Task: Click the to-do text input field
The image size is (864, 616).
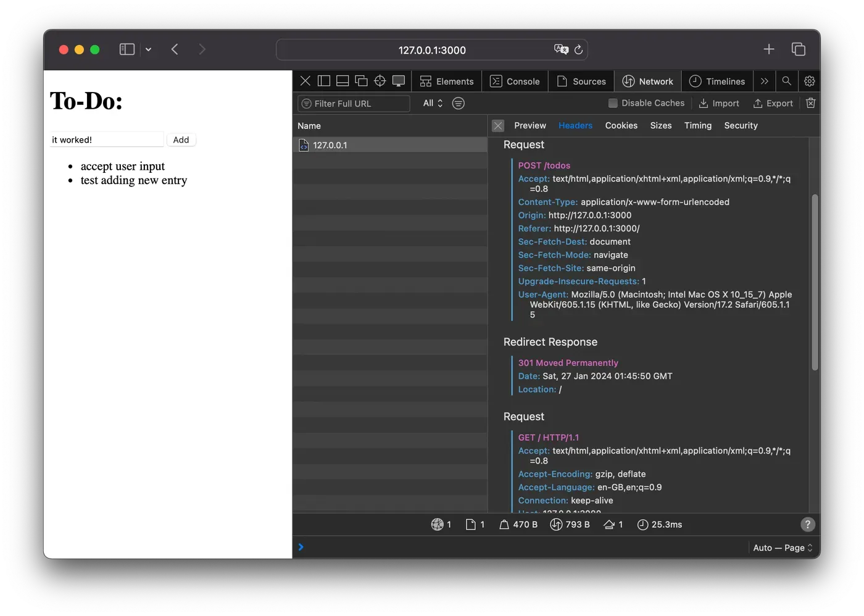Action: [x=106, y=139]
